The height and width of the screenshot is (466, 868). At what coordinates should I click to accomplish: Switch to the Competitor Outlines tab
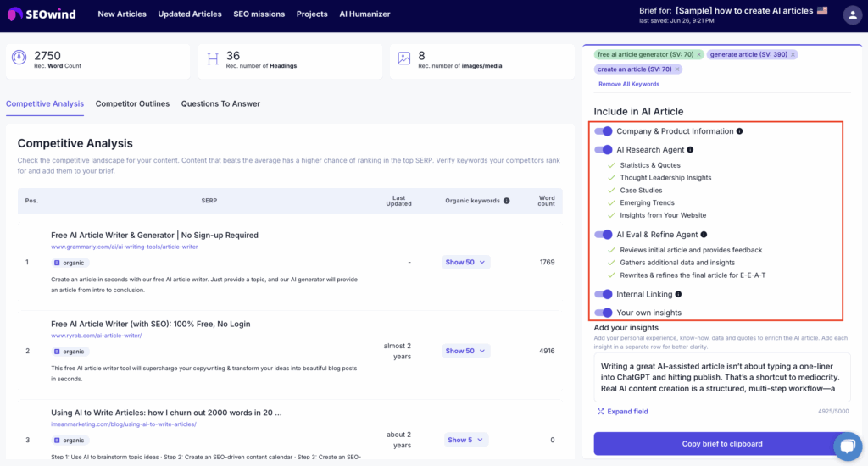(x=132, y=103)
